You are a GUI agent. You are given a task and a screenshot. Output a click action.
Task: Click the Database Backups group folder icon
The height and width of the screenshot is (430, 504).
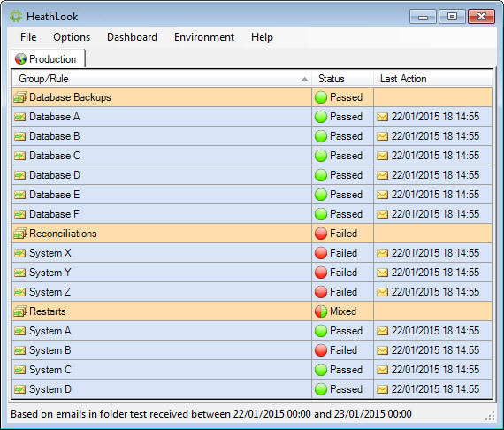(20, 97)
